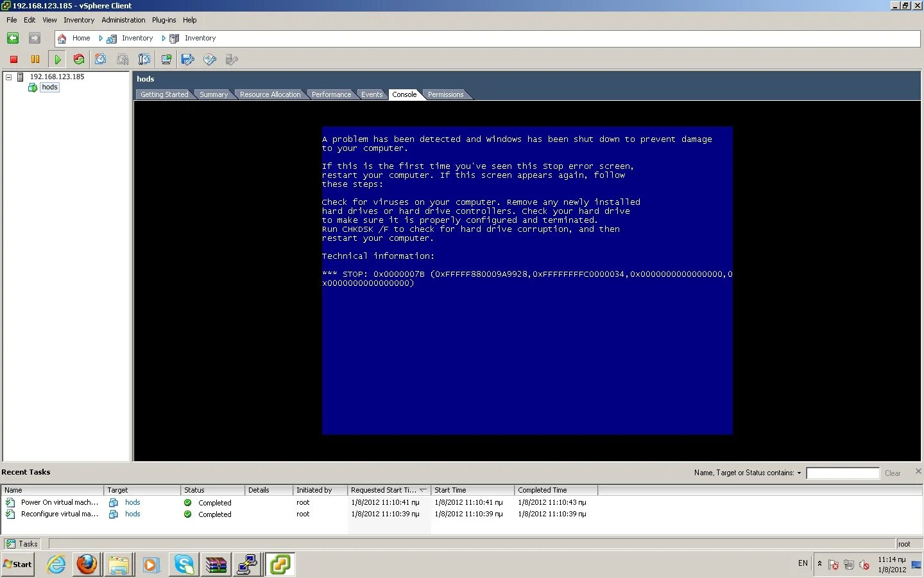Switch to the Events tab

[372, 94]
